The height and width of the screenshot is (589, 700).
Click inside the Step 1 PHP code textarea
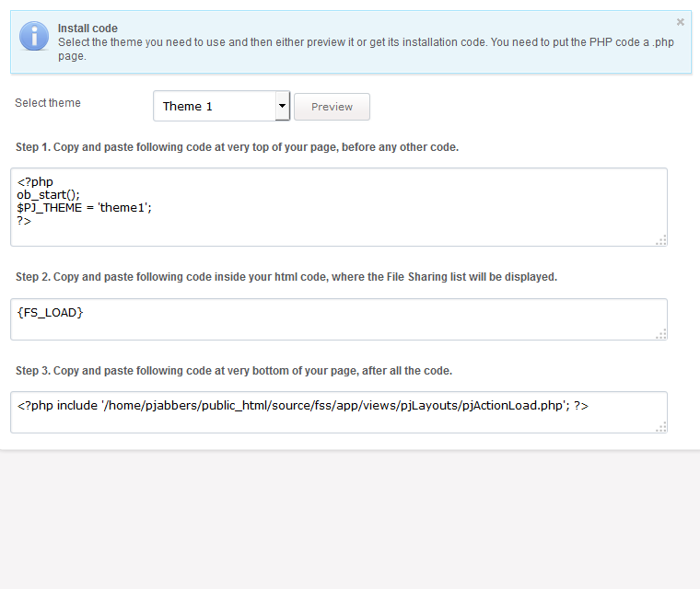(x=339, y=207)
